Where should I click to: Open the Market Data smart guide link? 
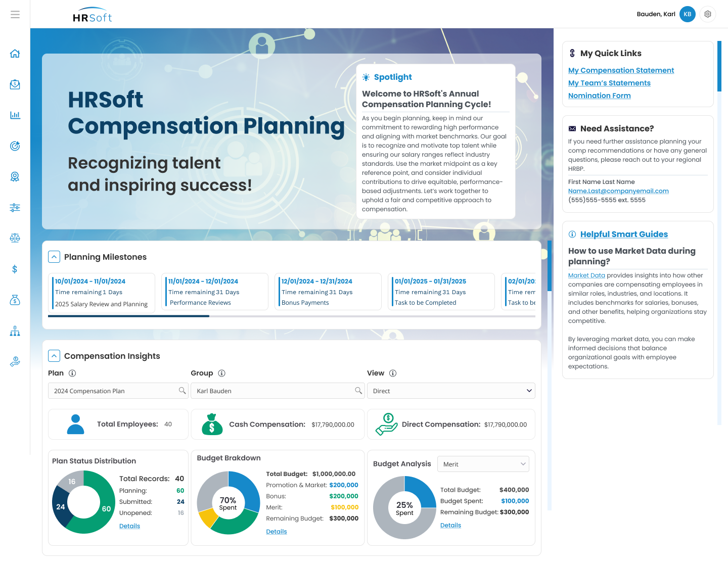click(586, 275)
